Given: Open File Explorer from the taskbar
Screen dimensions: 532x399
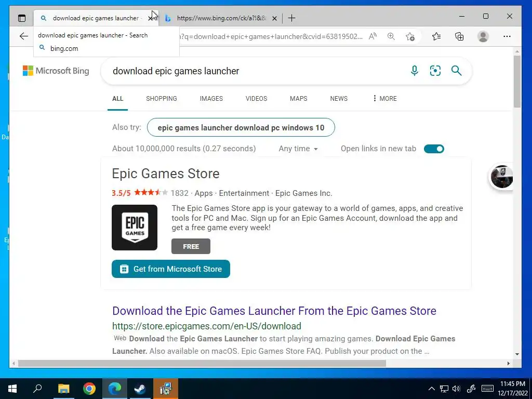Looking at the screenshot, I should (x=63, y=389).
